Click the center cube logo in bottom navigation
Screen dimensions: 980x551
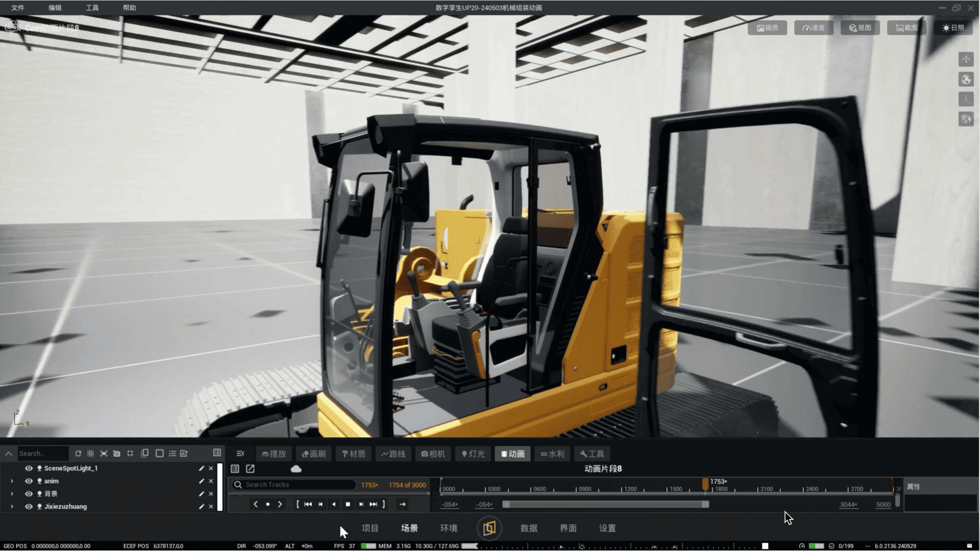point(489,528)
